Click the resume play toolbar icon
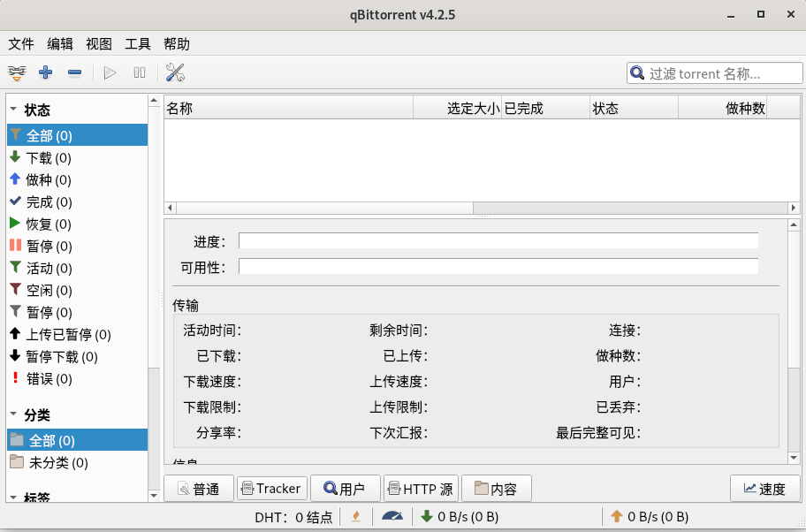 tap(110, 73)
